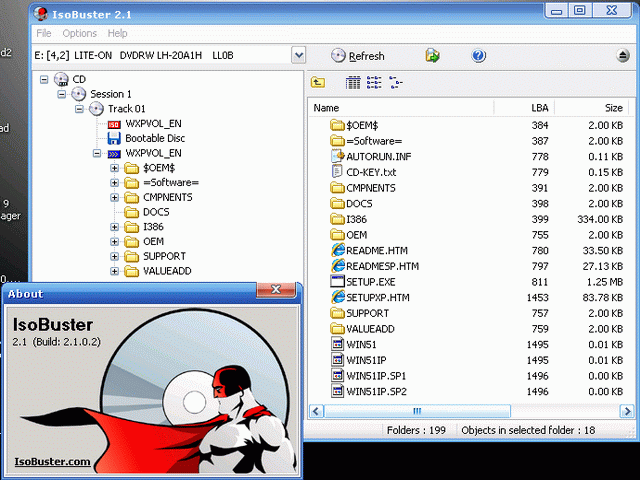Select SETUP.EXE application icon
The width and height of the screenshot is (640, 480).
337,281
